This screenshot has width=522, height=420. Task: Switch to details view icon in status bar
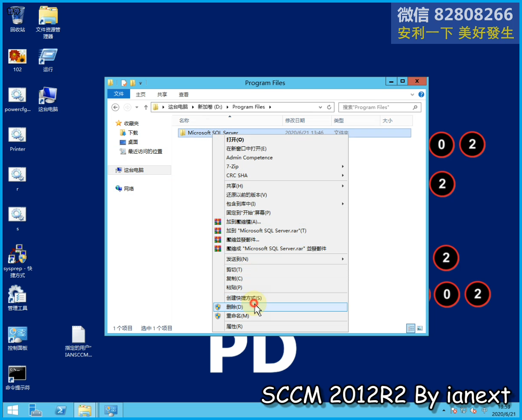click(411, 328)
